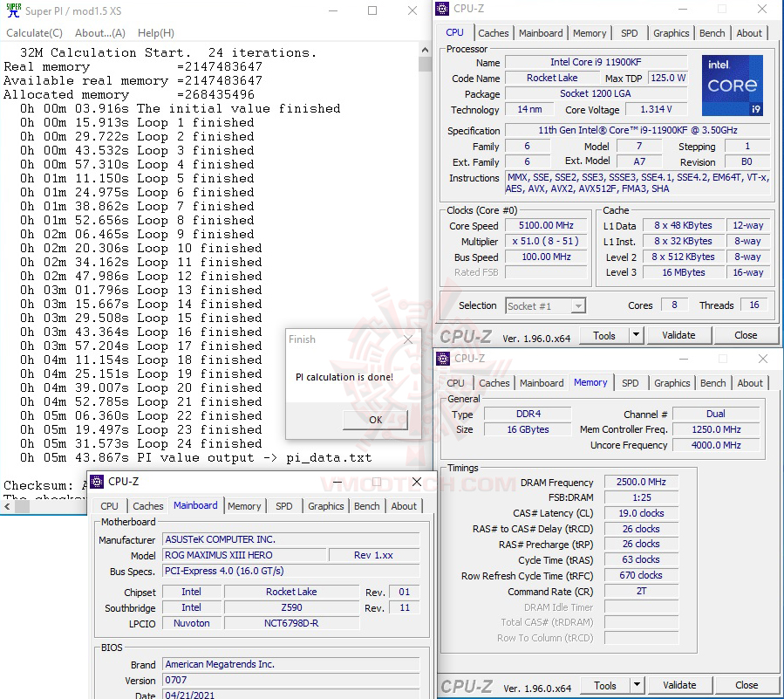Switch to the SPD tab in the Memory window
The width and height of the screenshot is (784, 699).
pyautogui.click(x=631, y=382)
